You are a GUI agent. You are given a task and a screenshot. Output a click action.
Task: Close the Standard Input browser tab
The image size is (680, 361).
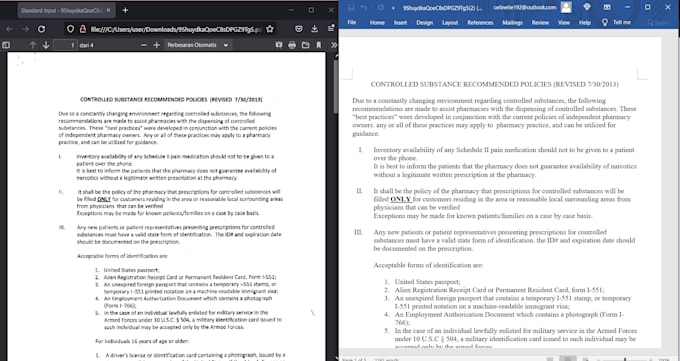pyautogui.click(x=108, y=10)
